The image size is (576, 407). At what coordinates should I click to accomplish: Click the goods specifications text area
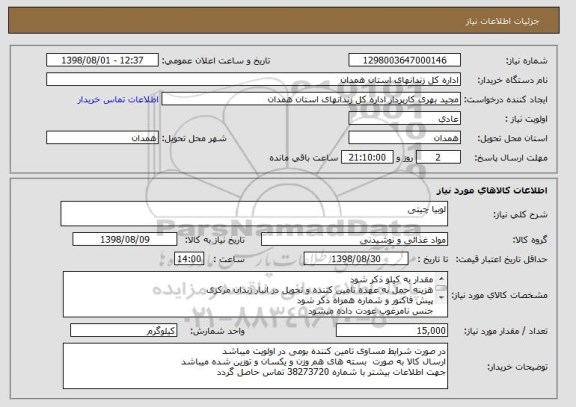click(x=255, y=295)
